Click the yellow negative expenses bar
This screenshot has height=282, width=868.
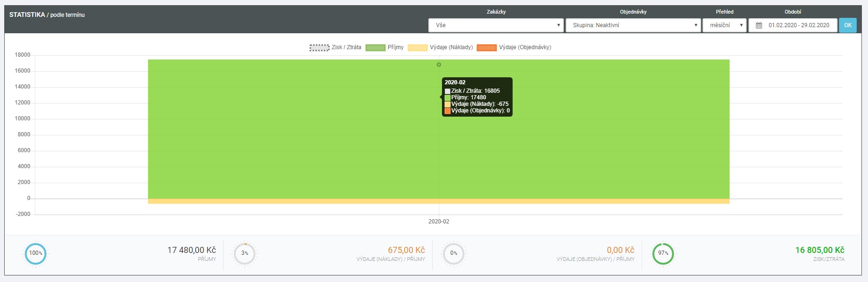click(x=439, y=201)
